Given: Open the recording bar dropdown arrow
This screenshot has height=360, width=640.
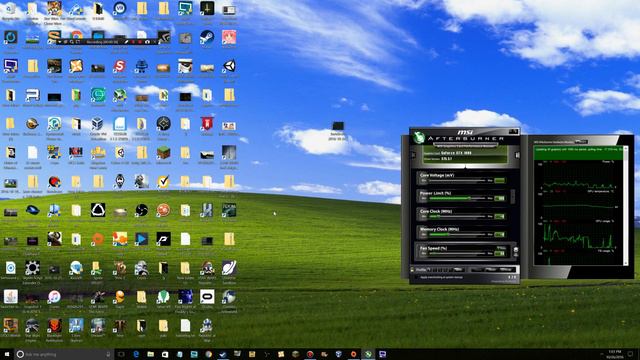Looking at the screenshot, I should (x=60, y=42).
